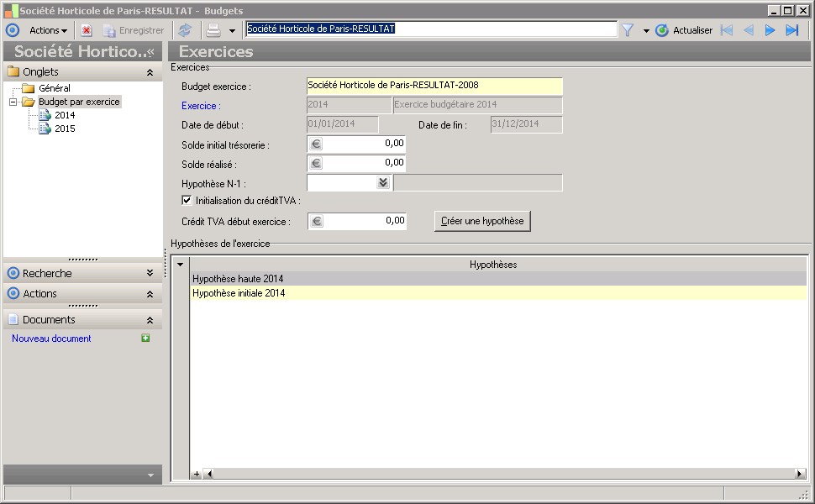Click the scroll right arrow of the grid
This screenshot has height=504, width=815.
pyautogui.click(x=801, y=474)
